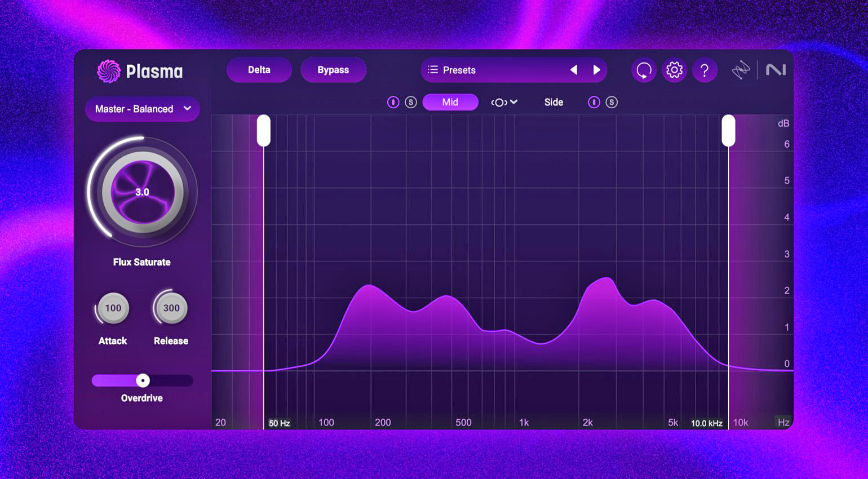This screenshot has width=868, height=479.
Task: Solo the Side channel
Action: pyautogui.click(x=612, y=102)
